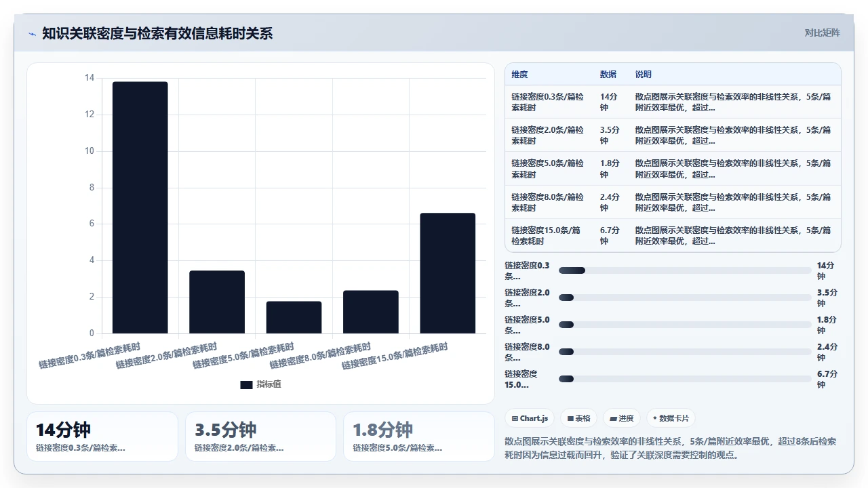The image size is (868, 488).
Task: Select table cell 链接密度15.0条/篇检索耗时
Action: click(549, 235)
